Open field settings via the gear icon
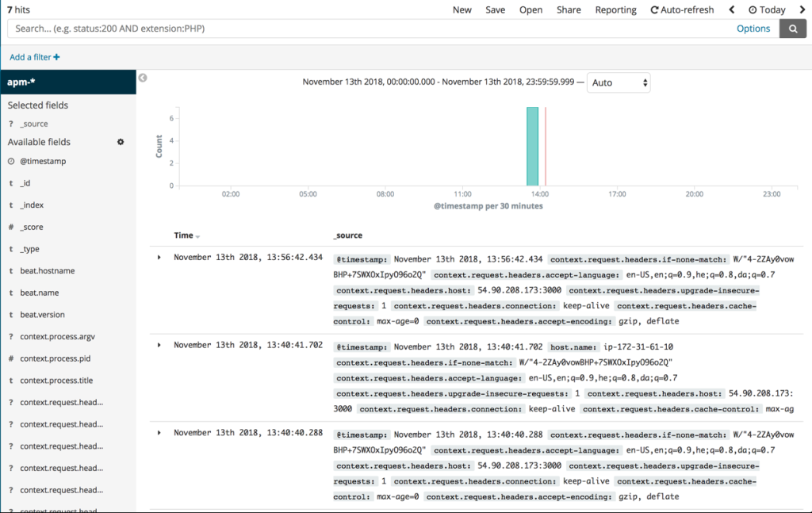The height and width of the screenshot is (513, 812). click(120, 141)
